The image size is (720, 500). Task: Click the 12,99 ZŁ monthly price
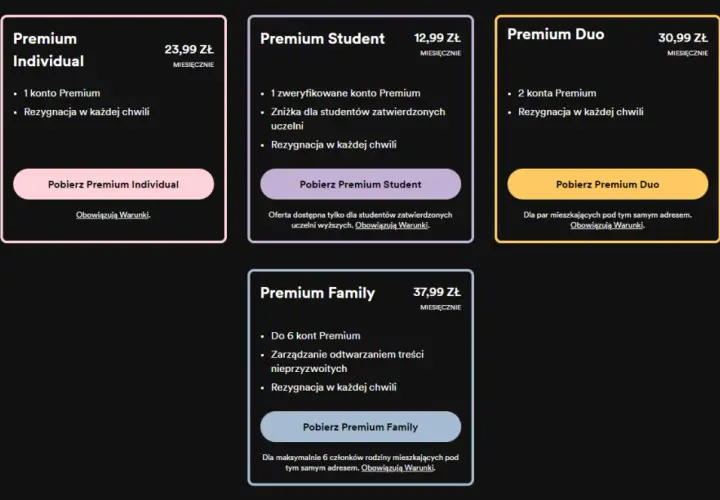coord(437,38)
